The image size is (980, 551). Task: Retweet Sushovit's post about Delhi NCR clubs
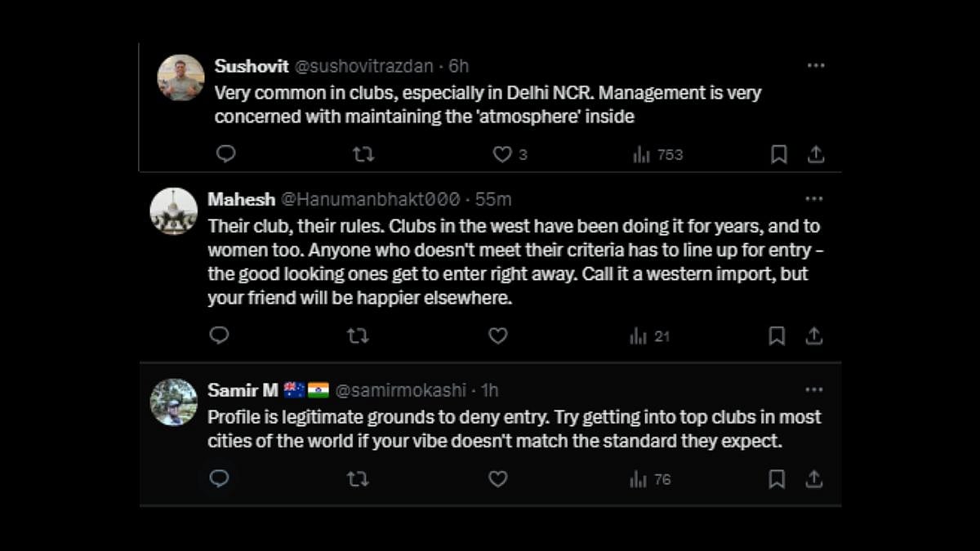click(363, 154)
